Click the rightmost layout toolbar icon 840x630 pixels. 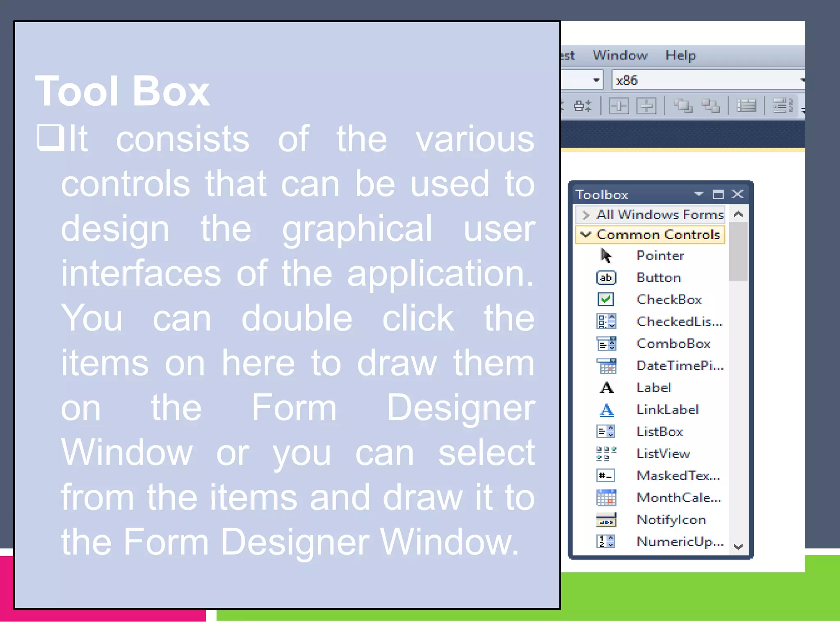[783, 106]
